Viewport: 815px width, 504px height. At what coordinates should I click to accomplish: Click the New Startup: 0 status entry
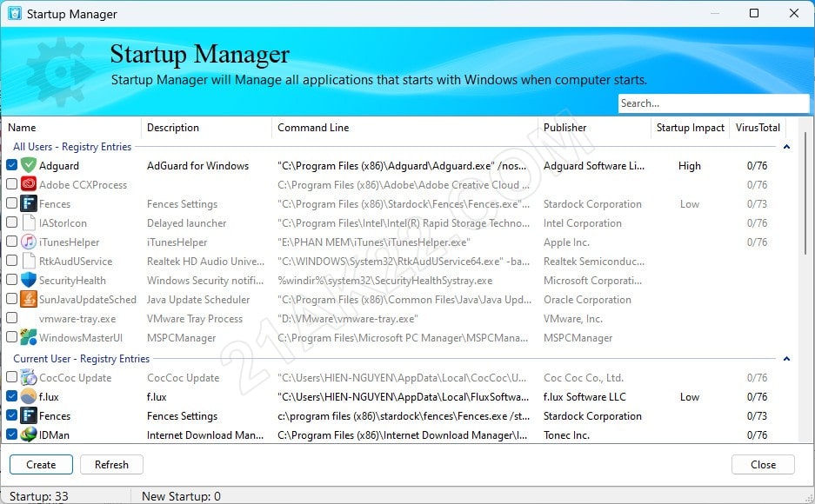tap(181, 496)
